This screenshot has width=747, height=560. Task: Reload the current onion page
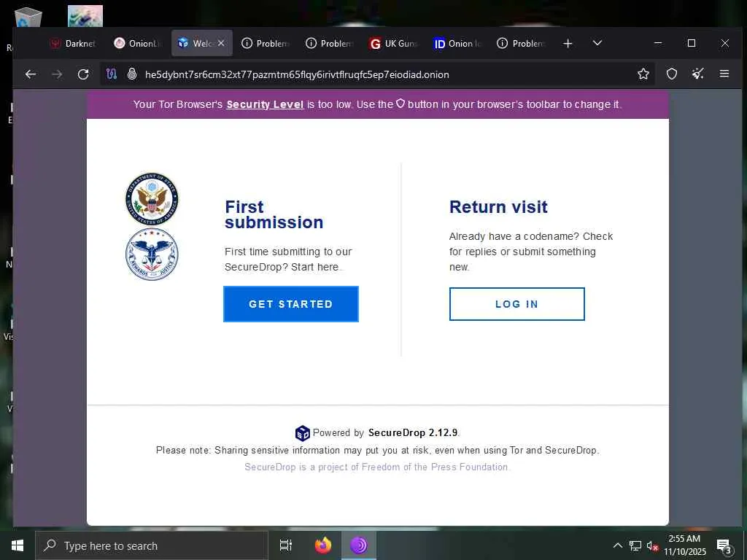click(83, 74)
